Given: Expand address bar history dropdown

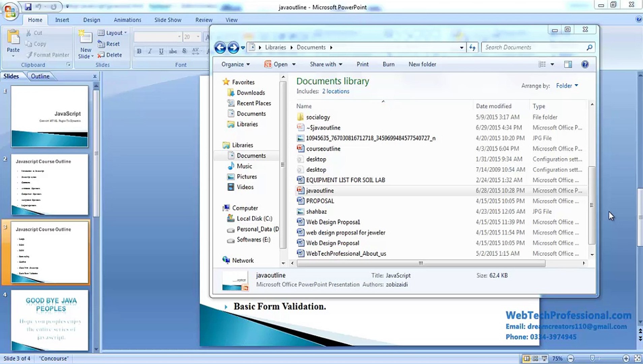Looking at the screenshot, I should (461, 48).
